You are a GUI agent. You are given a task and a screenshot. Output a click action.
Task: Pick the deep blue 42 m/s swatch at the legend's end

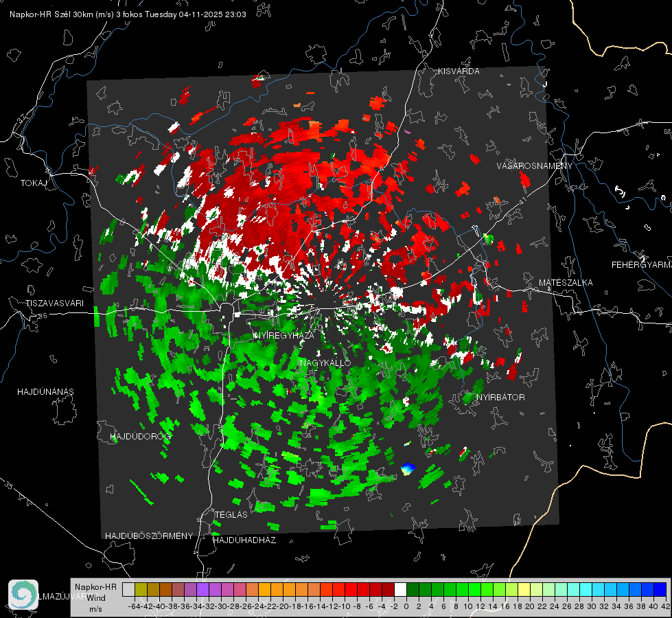pyautogui.click(x=660, y=589)
